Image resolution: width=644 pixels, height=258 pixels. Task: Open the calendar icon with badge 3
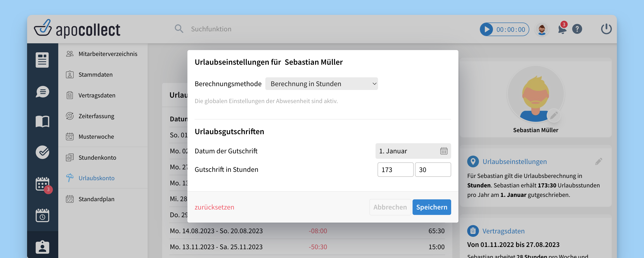tap(42, 184)
